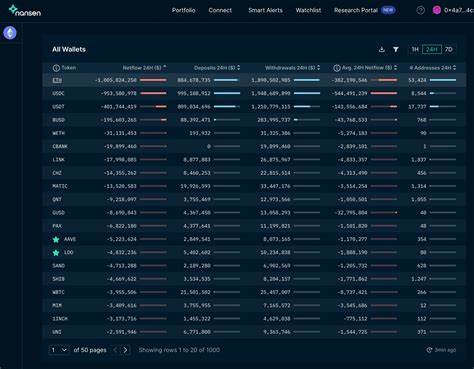Select the SAND token row
This screenshot has width=474, height=369.
tap(254, 266)
